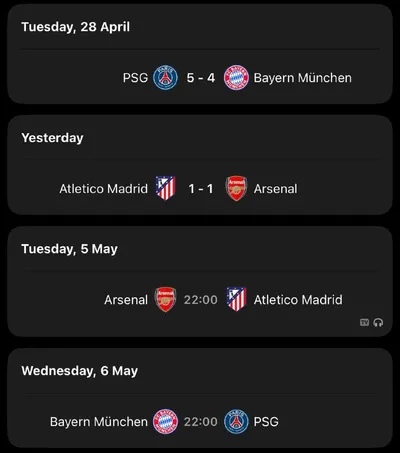400x453 pixels.
Task: Click the PSG crest in the 28 April match
Action: 165,78
